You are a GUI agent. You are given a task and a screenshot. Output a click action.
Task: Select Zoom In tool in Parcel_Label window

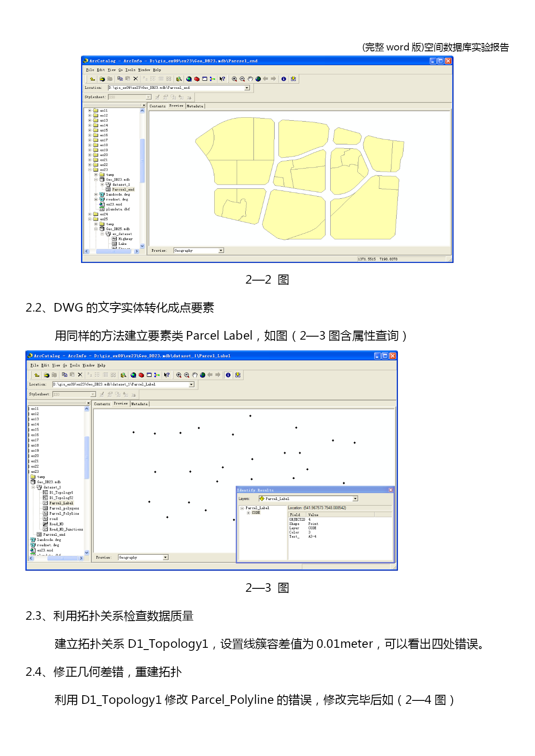178,375
